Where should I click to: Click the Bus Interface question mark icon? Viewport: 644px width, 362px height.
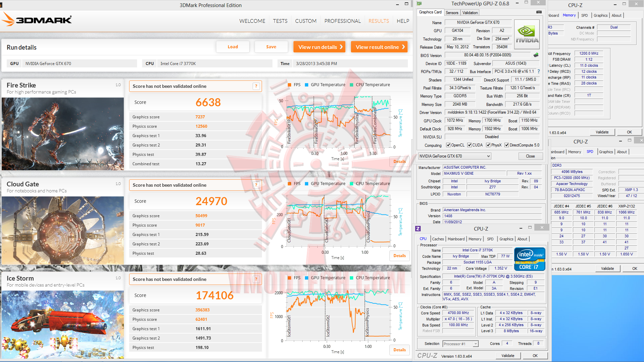(x=539, y=71)
